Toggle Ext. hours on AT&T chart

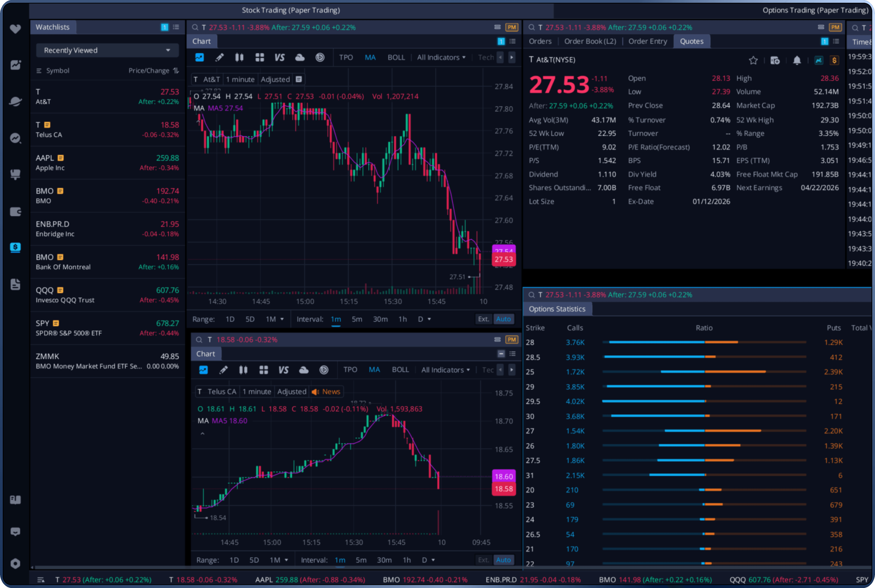483,319
